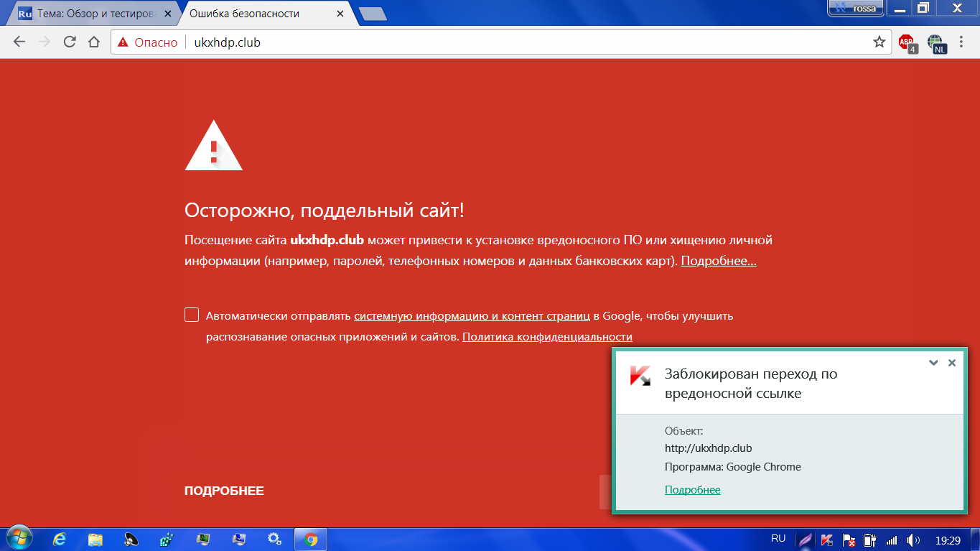The height and width of the screenshot is (551, 980).
Task: Open the browser home page
Action: coord(93,42)
